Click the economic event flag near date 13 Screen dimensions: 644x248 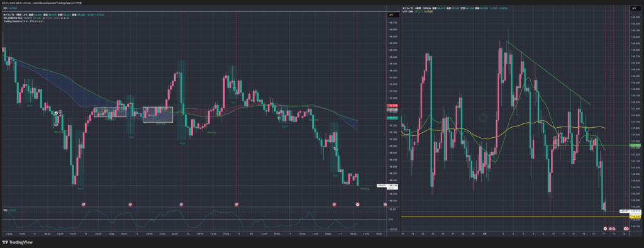click(236, 204)
